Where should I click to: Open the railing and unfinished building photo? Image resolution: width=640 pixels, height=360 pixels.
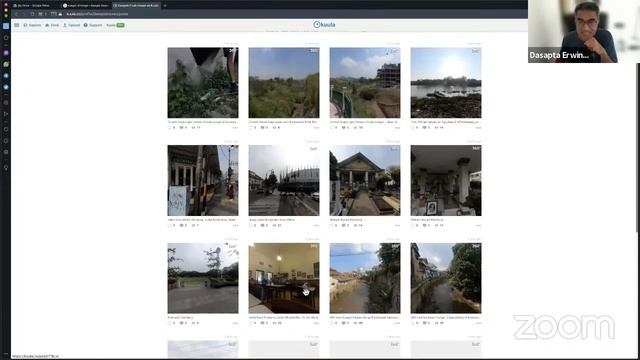[x=365, y=83]
